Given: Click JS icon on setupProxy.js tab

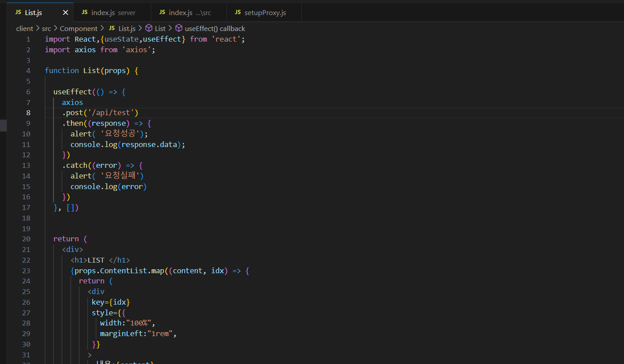Looking at the screenshot, I should (x=238, y=12).
